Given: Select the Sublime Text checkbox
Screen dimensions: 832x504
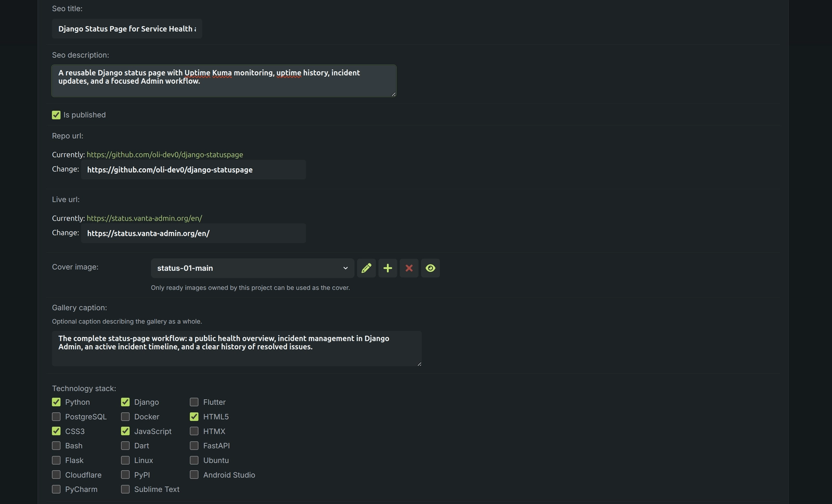Looking at the screenshot, I should coord(125,489).
